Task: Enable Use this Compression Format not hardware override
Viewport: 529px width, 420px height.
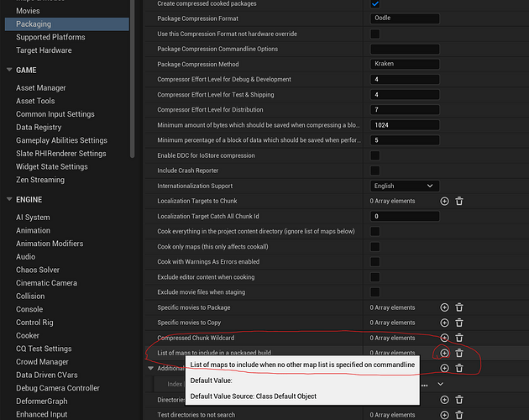Action: (374, 34)
